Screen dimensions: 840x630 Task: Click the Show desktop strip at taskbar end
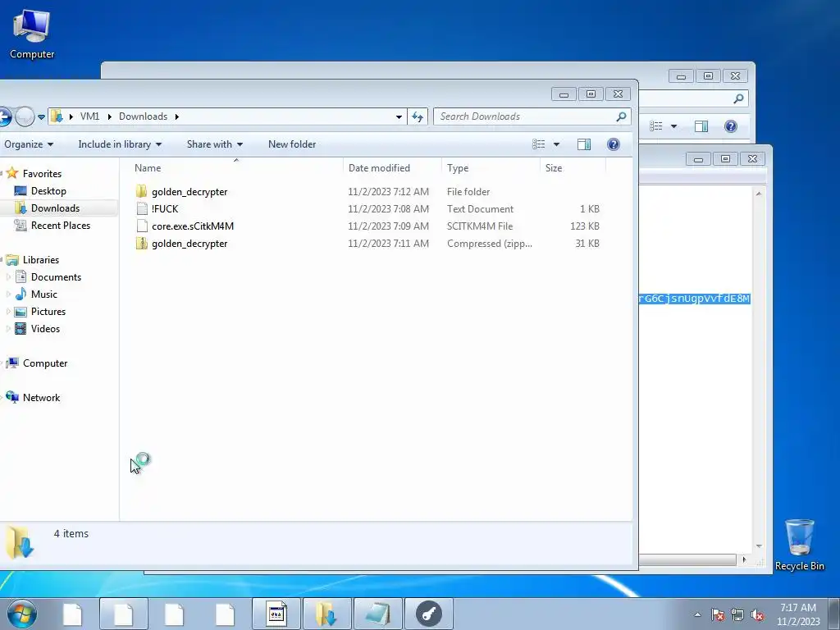click(834, 614)
